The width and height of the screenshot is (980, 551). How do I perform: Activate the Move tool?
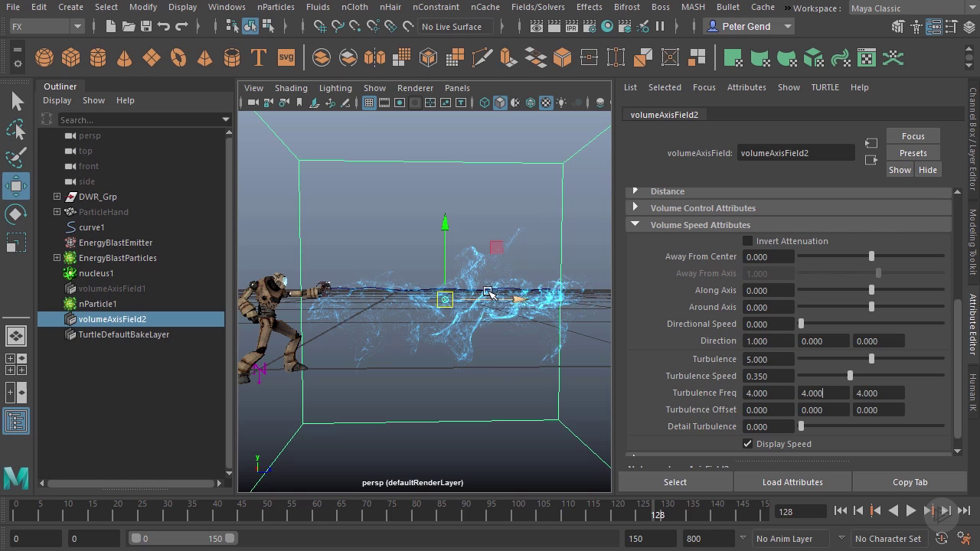[x=16, y=186]
